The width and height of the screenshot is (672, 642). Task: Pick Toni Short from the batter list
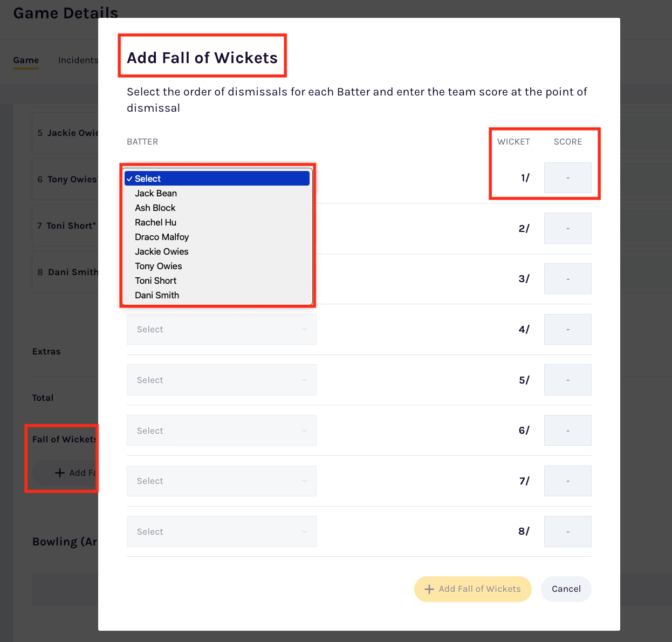tap(156, 281)
